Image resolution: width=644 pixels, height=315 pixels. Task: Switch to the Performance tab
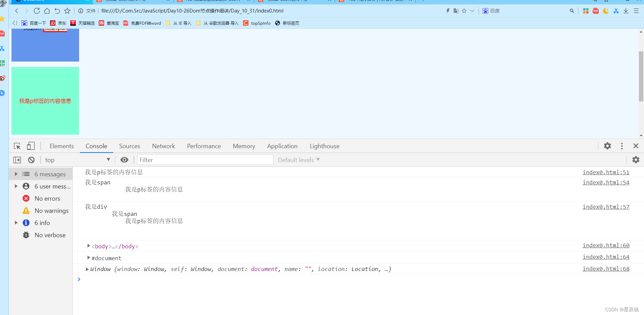[x=204, y=146]
